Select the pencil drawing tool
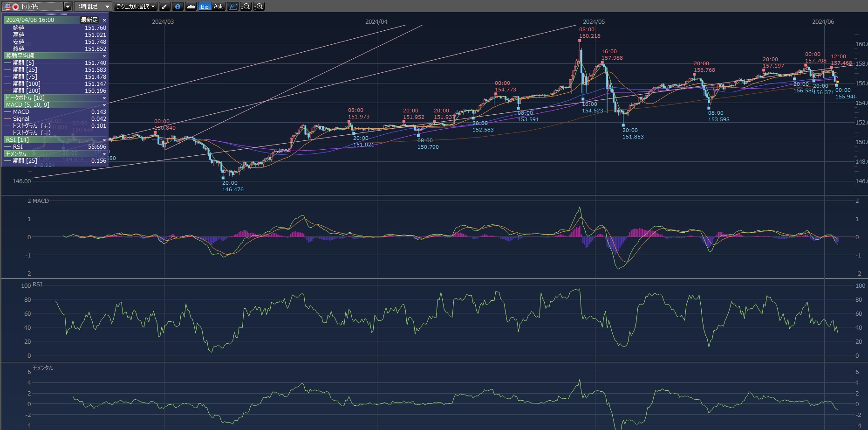 164,7
